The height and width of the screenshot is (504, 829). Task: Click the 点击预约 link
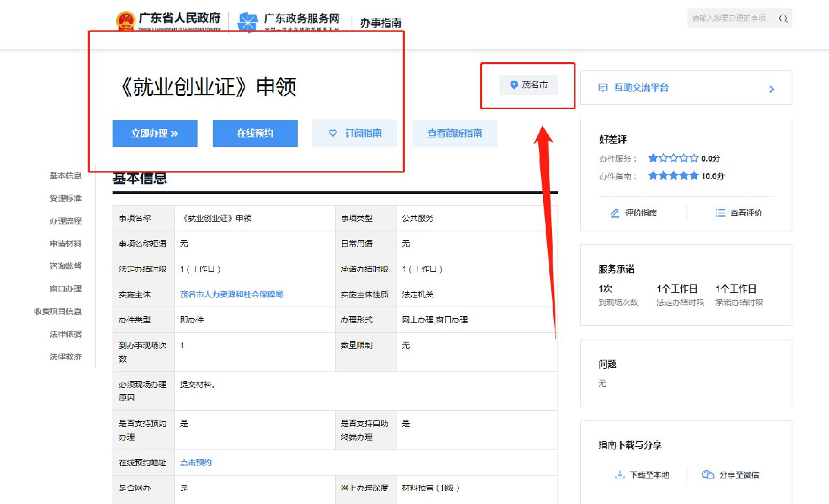[196, 463]
